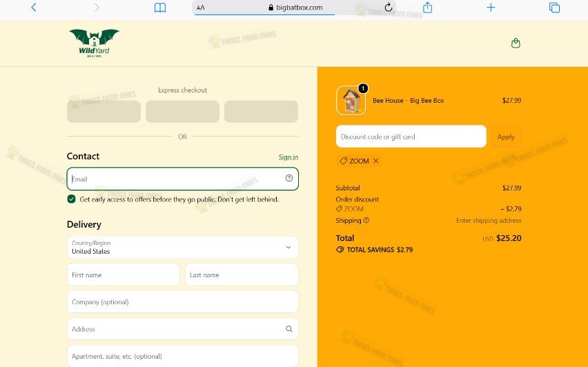Click the address search magnifier icon
The height and width of the screenshot is (367, 588).
click(x=288, y=329)
